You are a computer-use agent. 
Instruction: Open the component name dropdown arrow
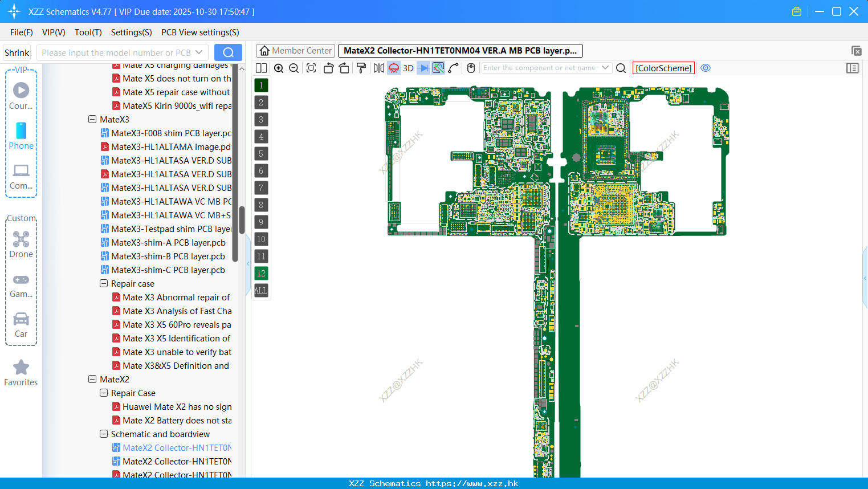point(605,68)
